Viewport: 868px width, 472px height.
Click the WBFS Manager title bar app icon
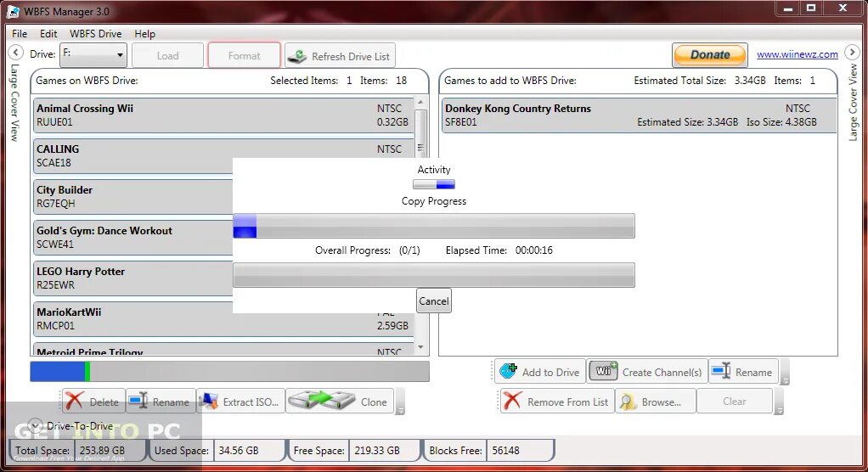(13, 11)
